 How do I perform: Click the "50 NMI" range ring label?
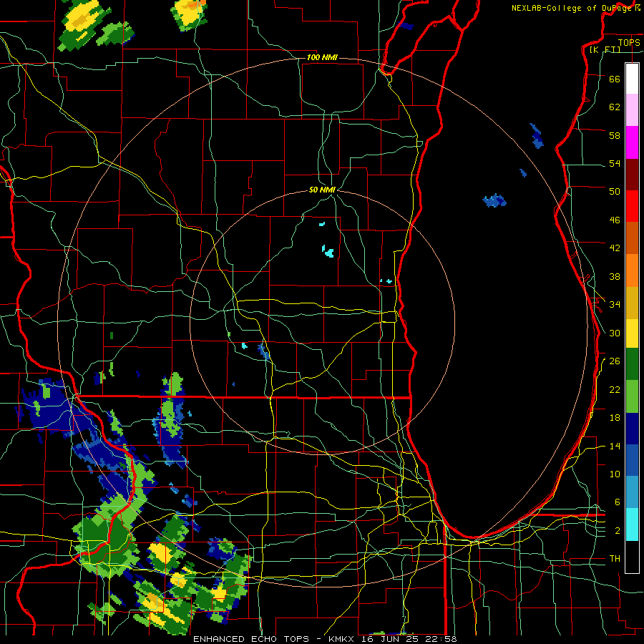click(x=322, y=190)
